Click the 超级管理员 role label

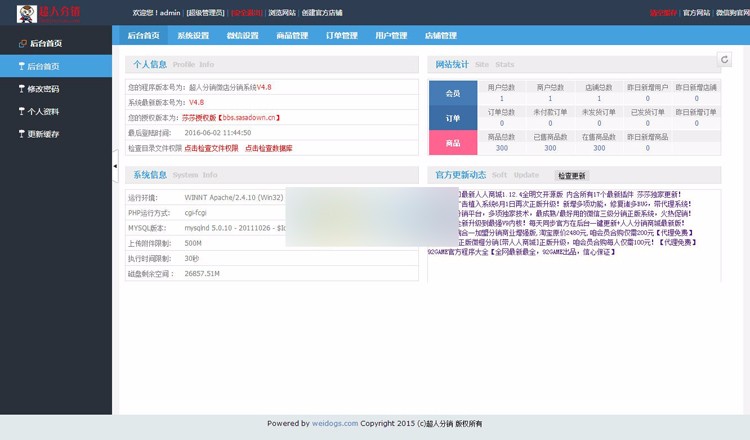pyautogui.click(x=205, y=13)
